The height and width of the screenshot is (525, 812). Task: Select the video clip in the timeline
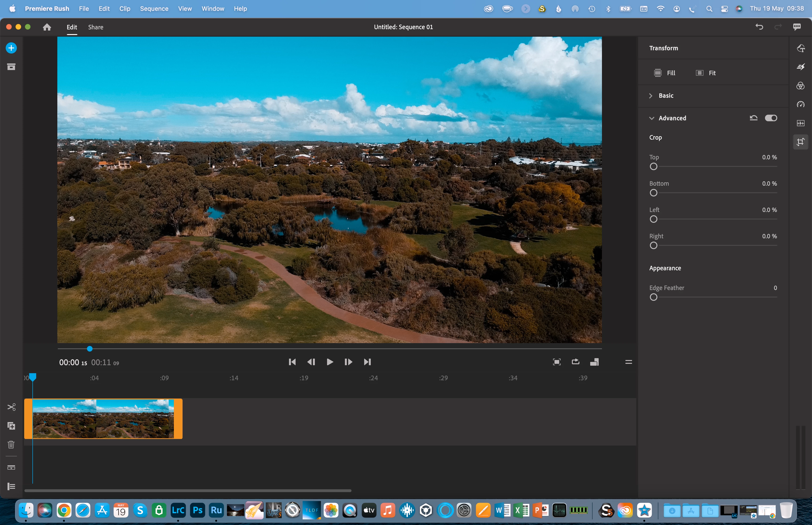(x=103, y=419)
